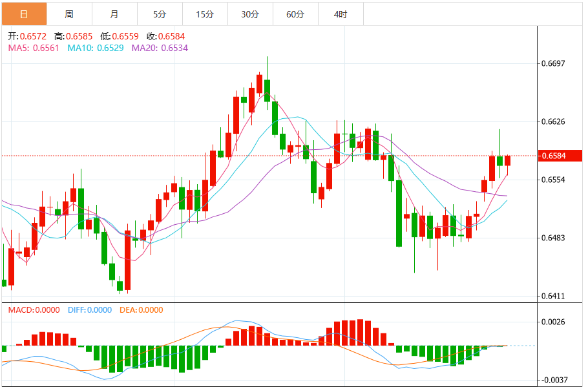Click the closing price value after 收
Screen dimensions: 588x387
[x=171, y=36]
